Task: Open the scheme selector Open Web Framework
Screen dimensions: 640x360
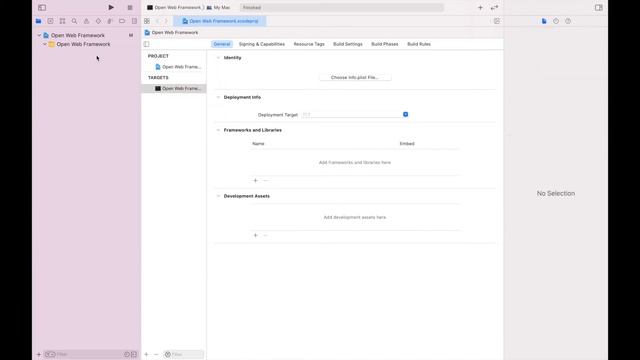Action: tap(175, 7)
